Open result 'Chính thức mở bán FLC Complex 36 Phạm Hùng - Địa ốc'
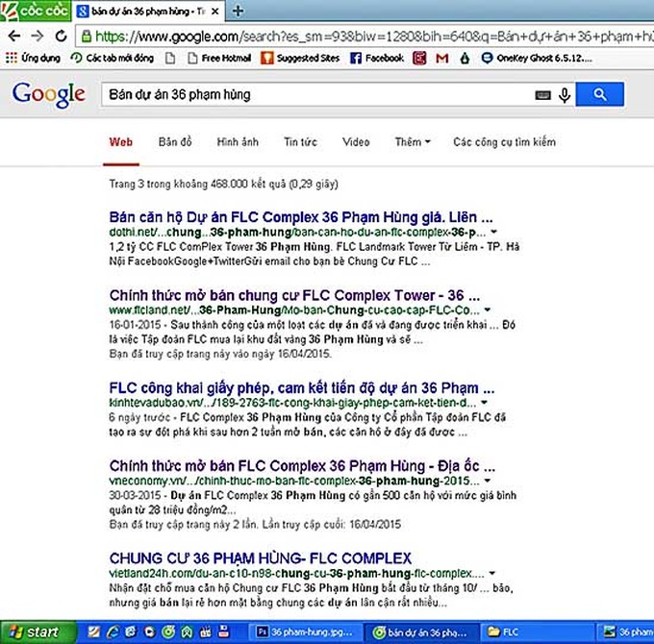This screenshot has width=654, height=644. click(302, 465)
